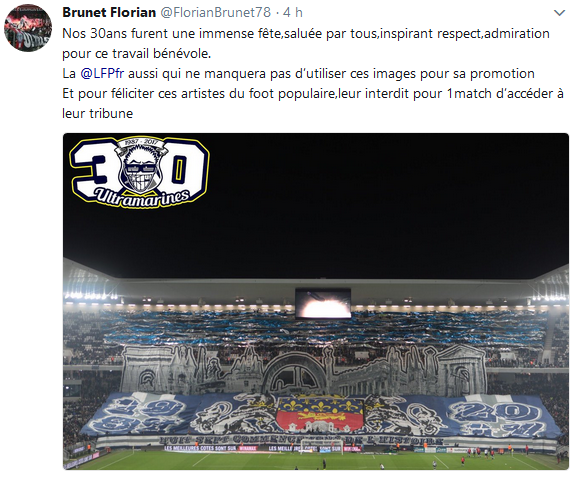Click the 1987 tifo banner on left
The height and width of the screenshot is (479, 573).
point(137,414)
